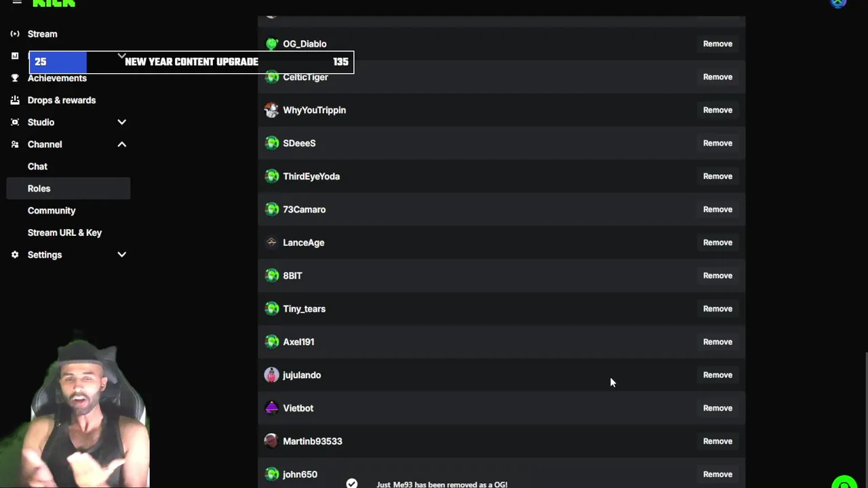Open the Community menu item
The width and height of the screenshot is (868, 488).
click(52, 211)
